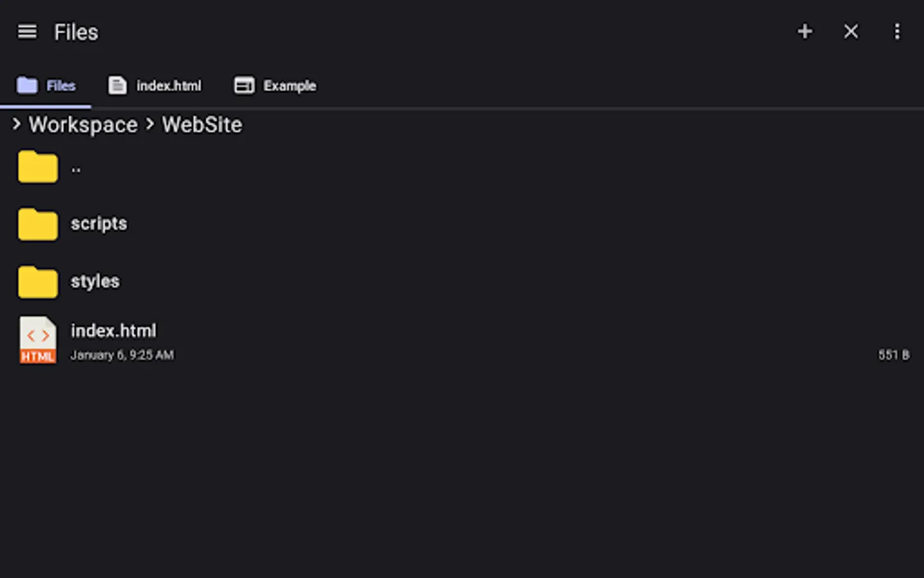Switch to the Files tab
This screenshot has height=578, width=924.
point(46,85)
